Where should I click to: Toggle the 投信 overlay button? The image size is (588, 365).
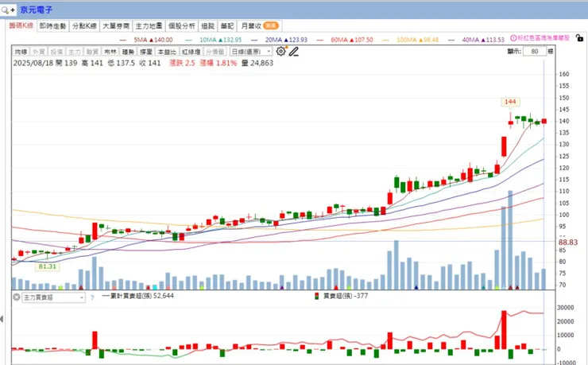pos(56,52)
